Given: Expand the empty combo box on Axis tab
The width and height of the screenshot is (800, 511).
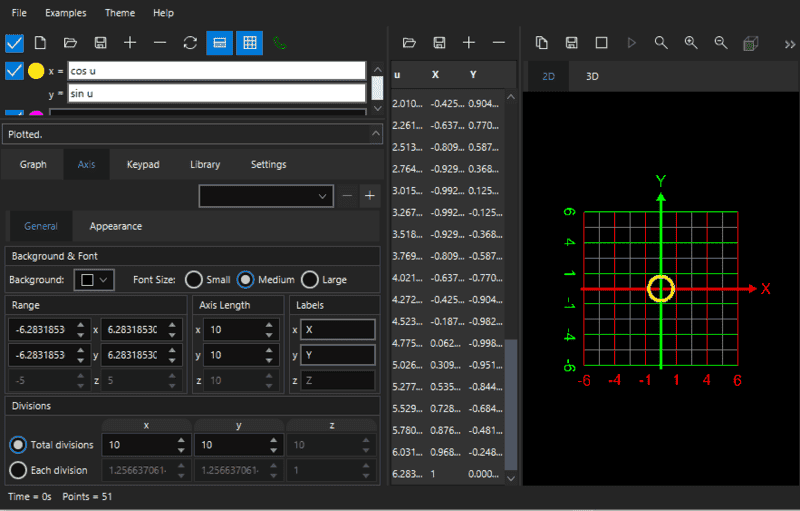Looking at the screenshot, I should (265, 196).
